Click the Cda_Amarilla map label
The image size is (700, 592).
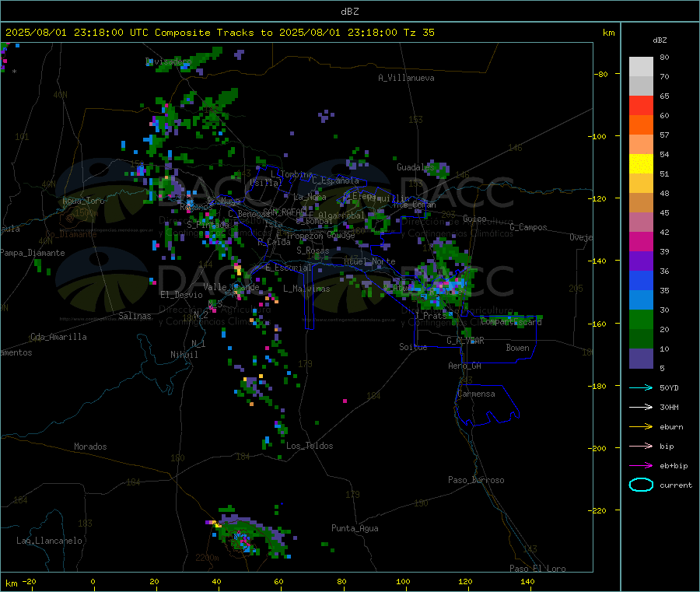click(58, 337)
